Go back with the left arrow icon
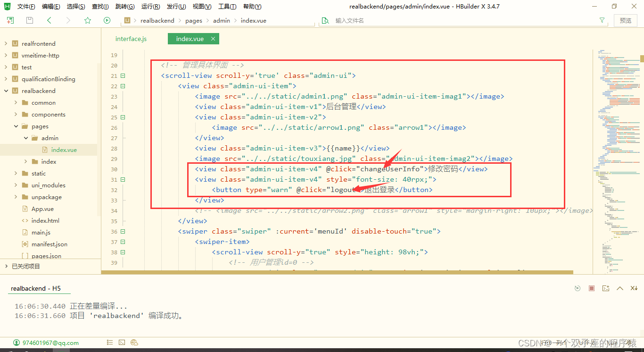Viewport: 644px width, 352px height. (x=49, y=20)
